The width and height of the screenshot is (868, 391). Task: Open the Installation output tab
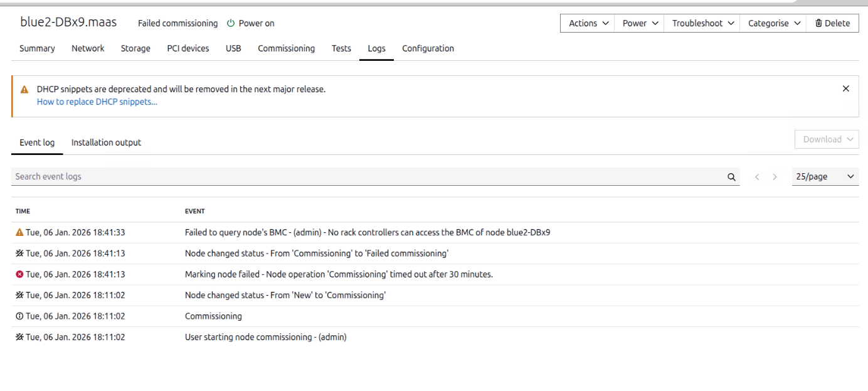[x=106, y=142]
